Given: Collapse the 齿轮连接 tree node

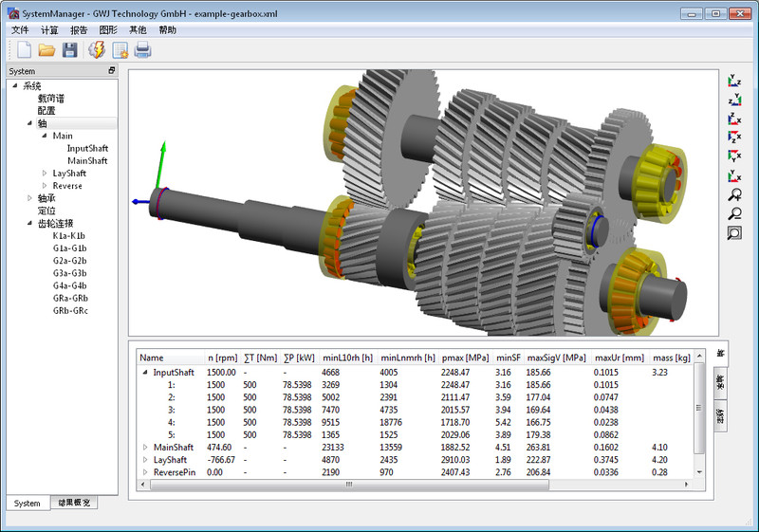Looking at the screenshot, I should click(x=29, y=224).
